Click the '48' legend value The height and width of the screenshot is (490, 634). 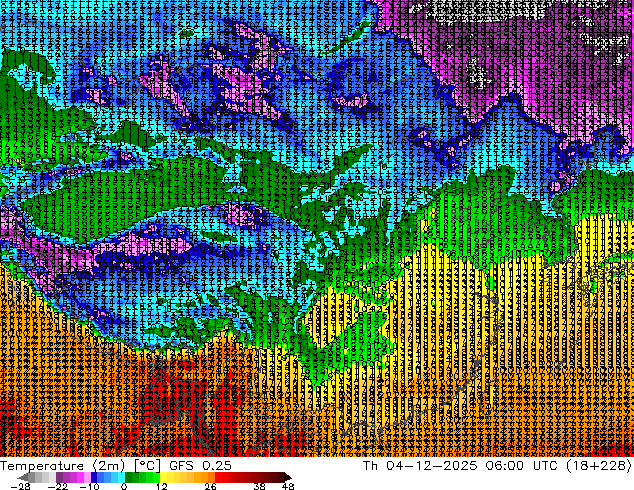click(x=288, y=486)
